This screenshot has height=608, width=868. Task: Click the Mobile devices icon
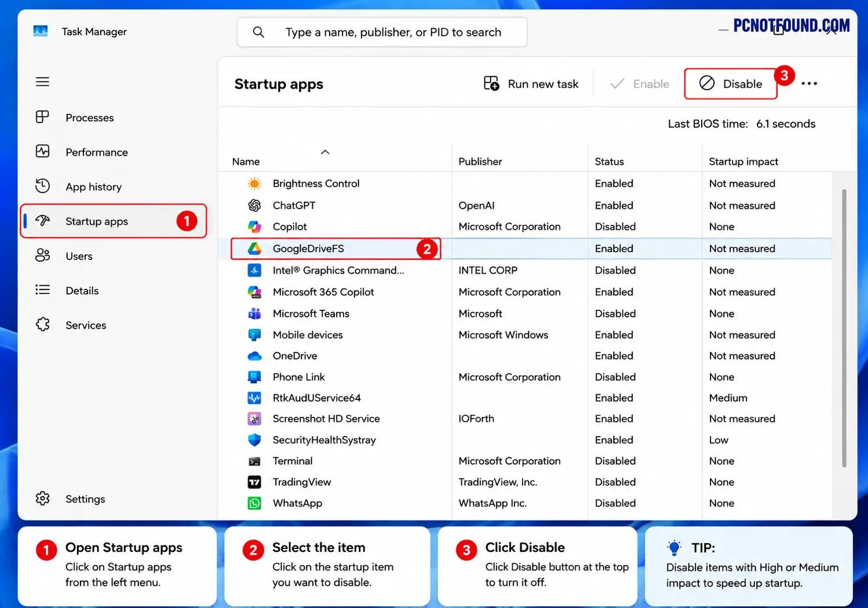[x=254, y=335]
